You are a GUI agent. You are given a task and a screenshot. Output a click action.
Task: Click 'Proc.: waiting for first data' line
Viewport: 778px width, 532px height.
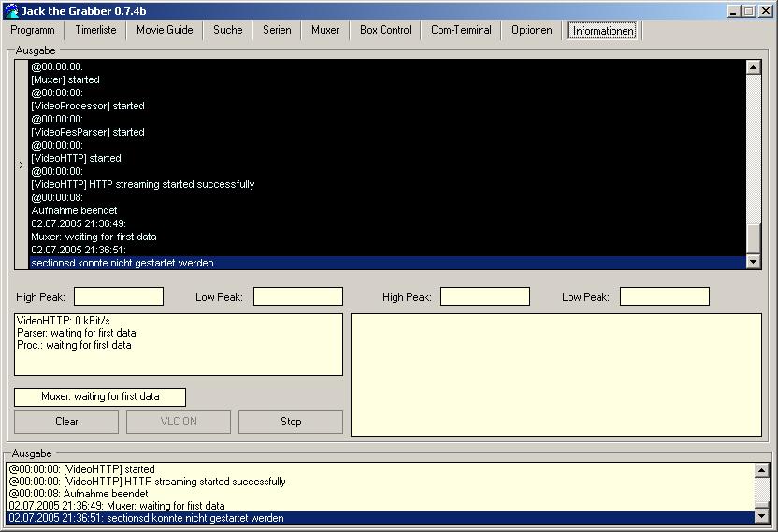tap(74, 345)
